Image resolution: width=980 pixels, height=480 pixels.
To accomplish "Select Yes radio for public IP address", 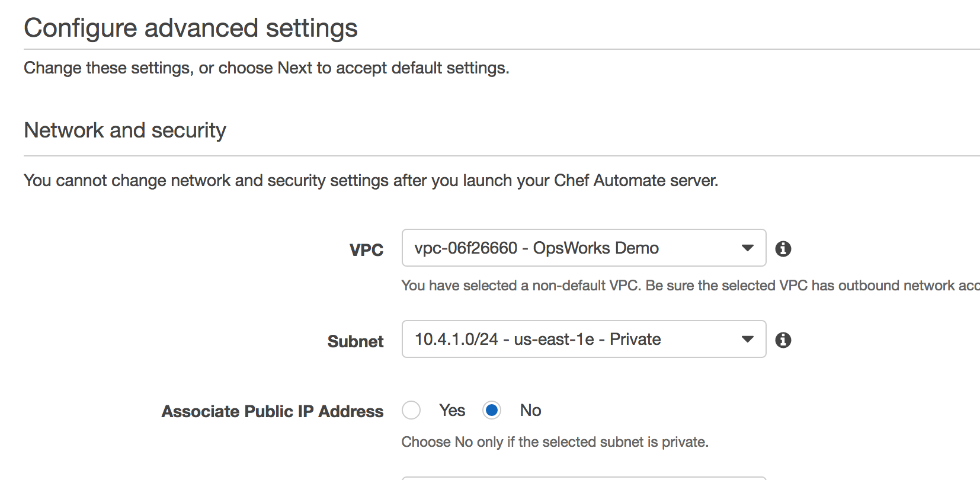I will (411, 410).
